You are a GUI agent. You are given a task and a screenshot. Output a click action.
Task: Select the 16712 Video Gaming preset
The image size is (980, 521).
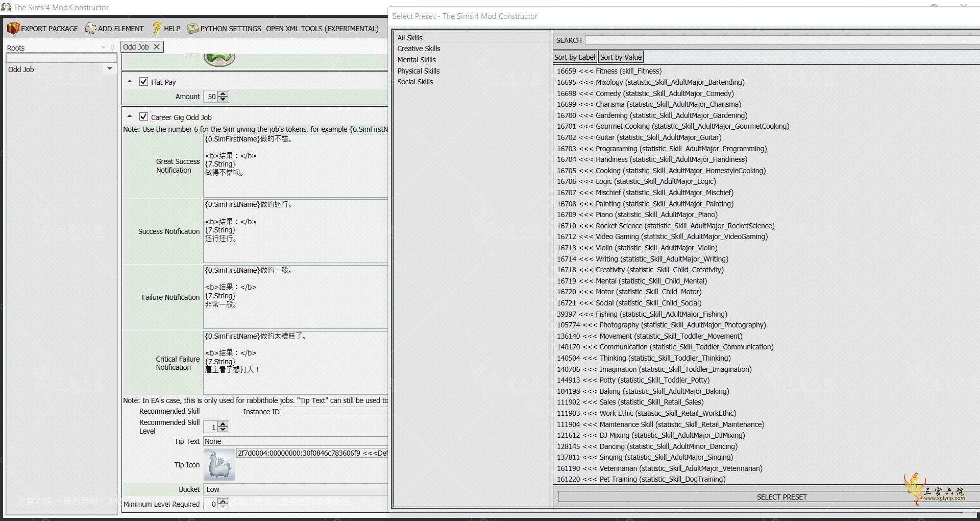click(662, 236)
